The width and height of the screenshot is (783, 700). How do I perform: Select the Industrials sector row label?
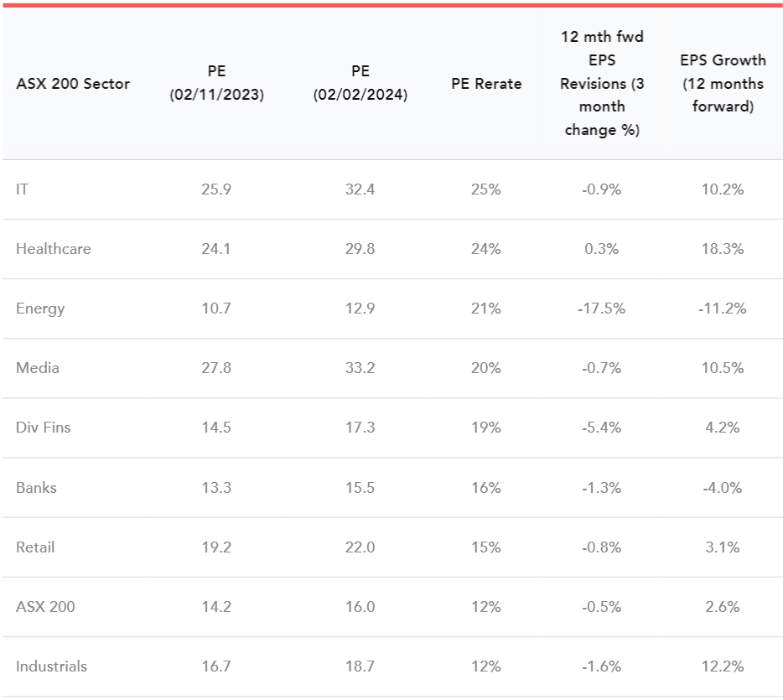[51, 666]
